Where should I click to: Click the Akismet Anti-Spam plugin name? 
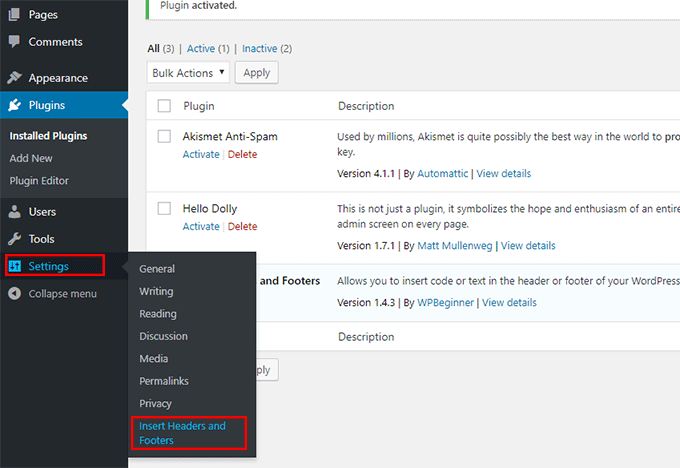[230, 137]
